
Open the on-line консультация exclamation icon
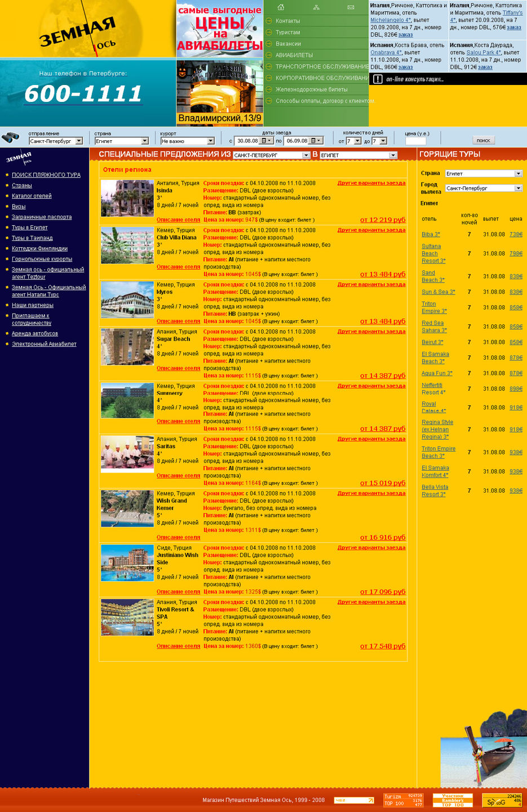click(378, 79)
